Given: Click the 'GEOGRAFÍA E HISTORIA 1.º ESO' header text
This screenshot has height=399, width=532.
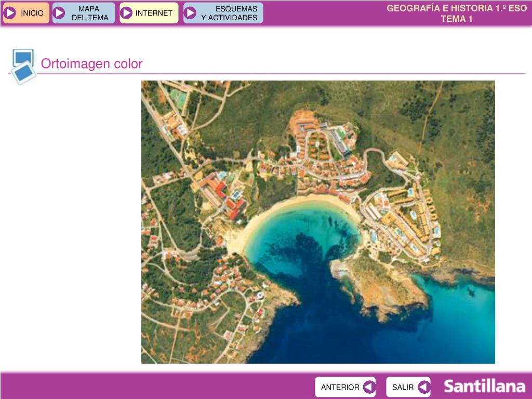Looking at the screenshot, I should point(457,8).
